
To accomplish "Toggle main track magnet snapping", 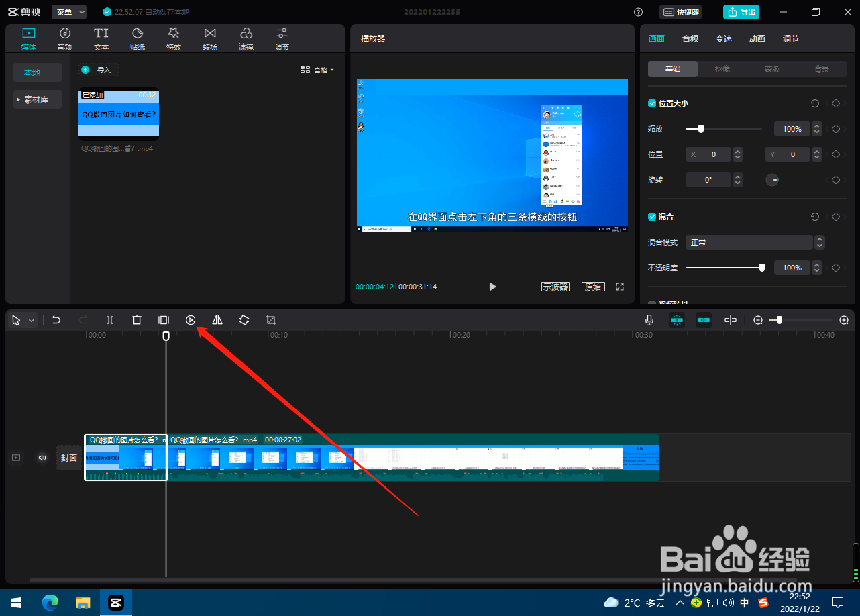I will tap(677, 320).
